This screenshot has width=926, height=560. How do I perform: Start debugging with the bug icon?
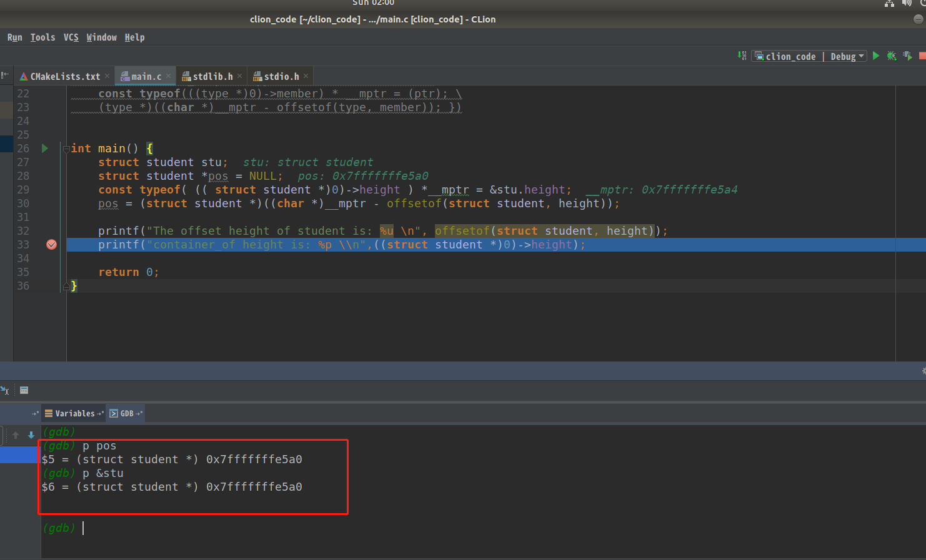coord(892,56)
